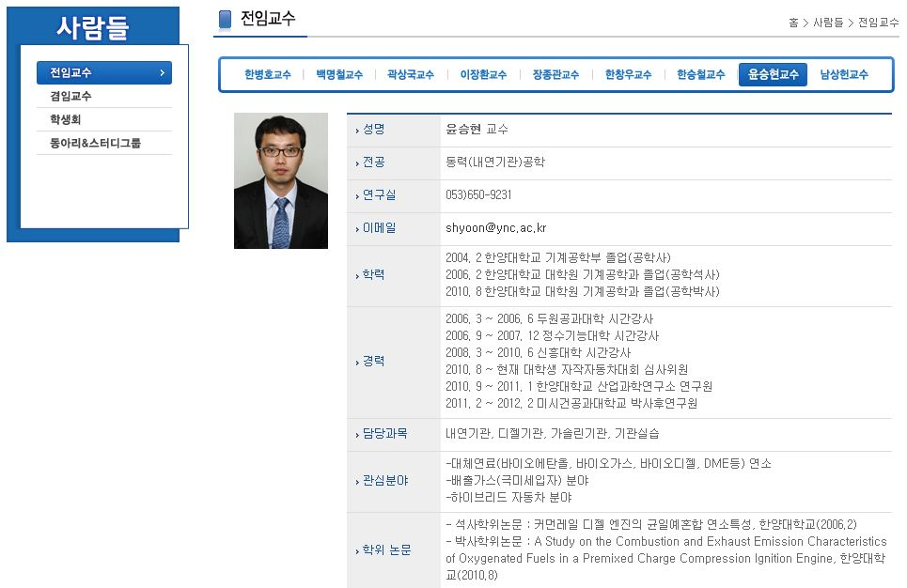The height and width of the screenshot is (588, 907).
Task: Select the 한창우교수 tab
Action: (x=628, y=74)
